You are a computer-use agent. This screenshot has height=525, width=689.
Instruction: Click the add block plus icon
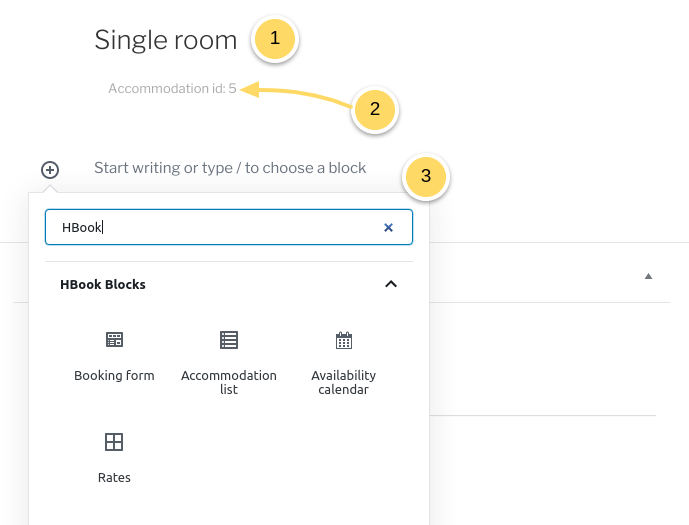pyautogui.click(x=50, y=170)
